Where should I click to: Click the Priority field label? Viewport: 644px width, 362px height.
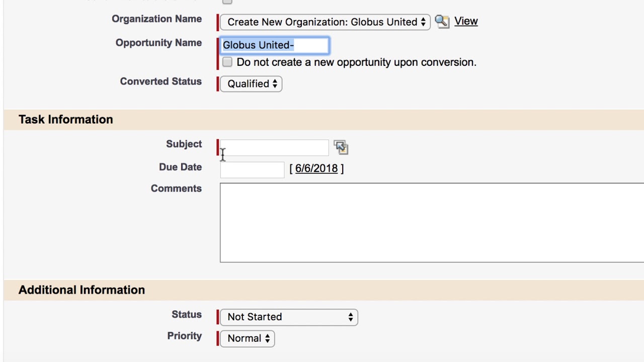184,336
